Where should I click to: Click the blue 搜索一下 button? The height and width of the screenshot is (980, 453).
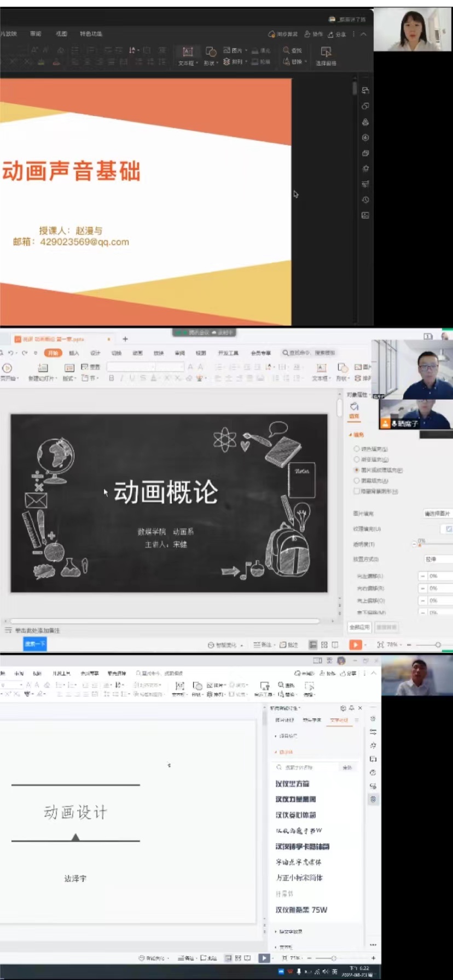pyautogui.click(x=35, y=644)
